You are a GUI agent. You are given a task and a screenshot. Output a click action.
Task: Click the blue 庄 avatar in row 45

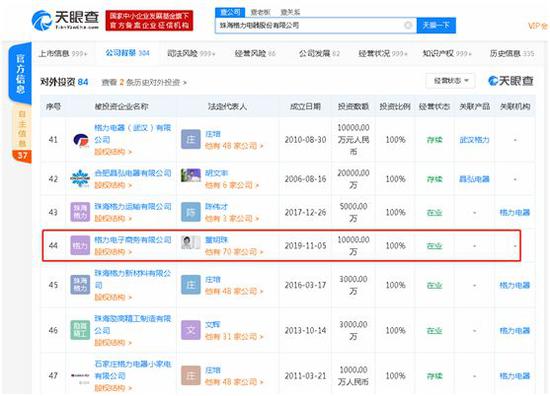(191, 285)
